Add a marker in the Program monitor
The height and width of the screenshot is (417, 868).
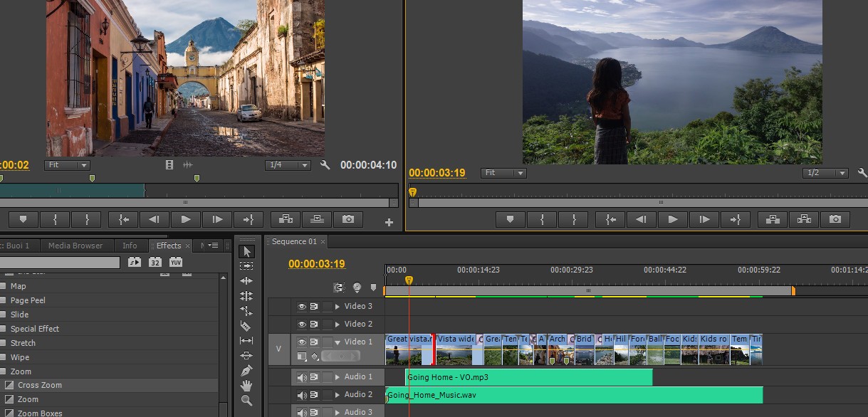coord(510,219)
